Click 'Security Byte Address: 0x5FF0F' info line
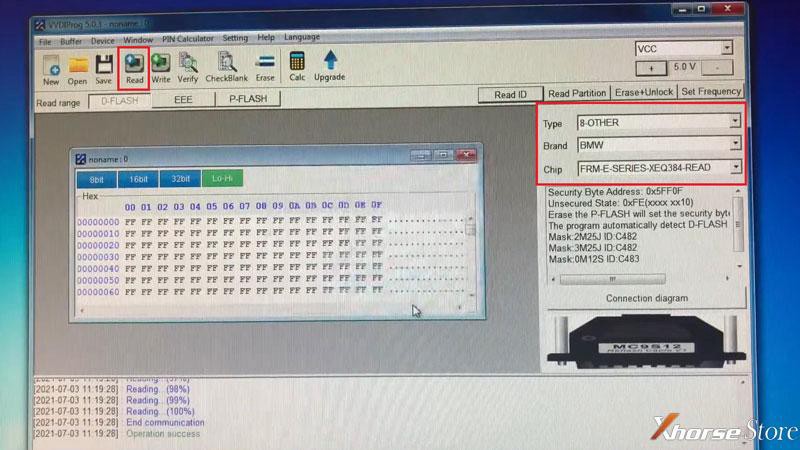 pyautogui.click(x=615, y=192)
